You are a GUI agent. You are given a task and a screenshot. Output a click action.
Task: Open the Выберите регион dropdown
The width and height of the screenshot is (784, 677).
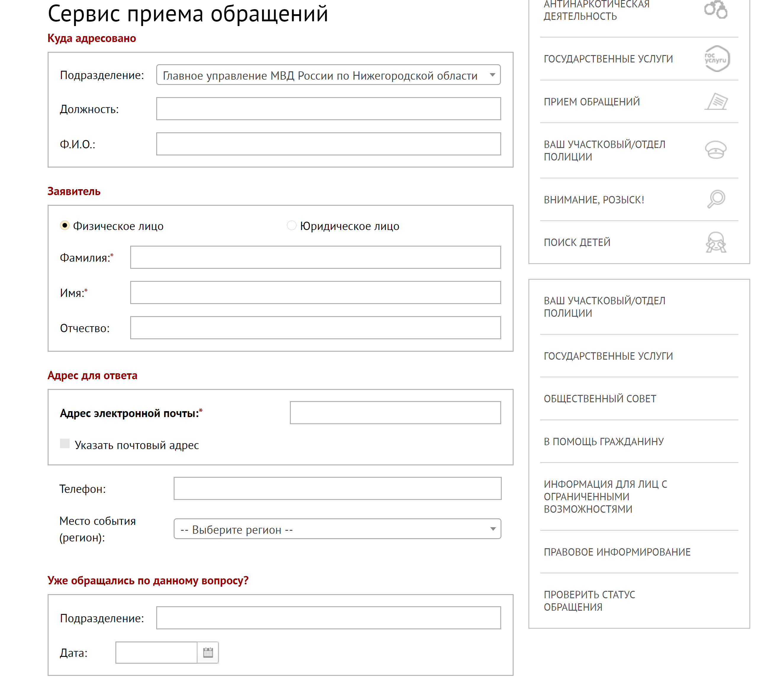coord(338,529)
